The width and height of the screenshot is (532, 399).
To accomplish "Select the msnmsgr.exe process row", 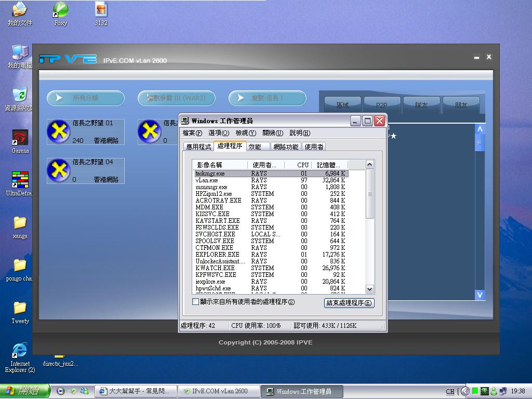I will click(x=271, y=187).
